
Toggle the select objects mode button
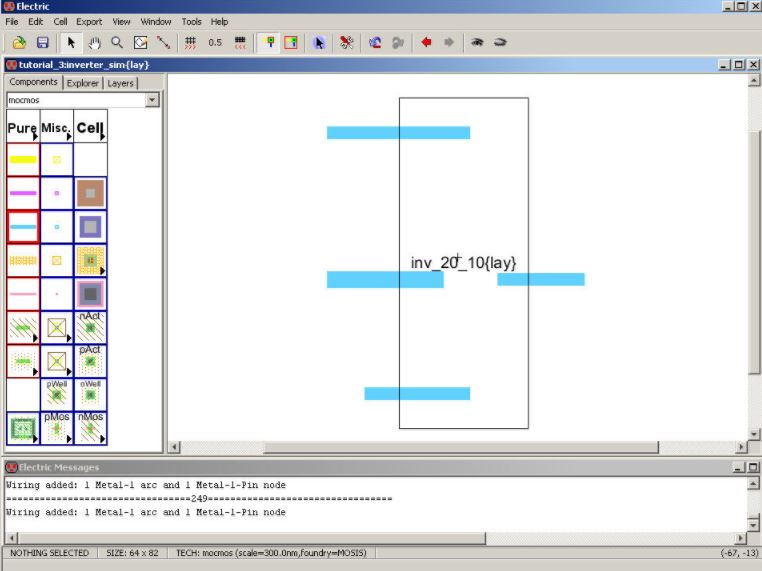click(x=268, y=43)
